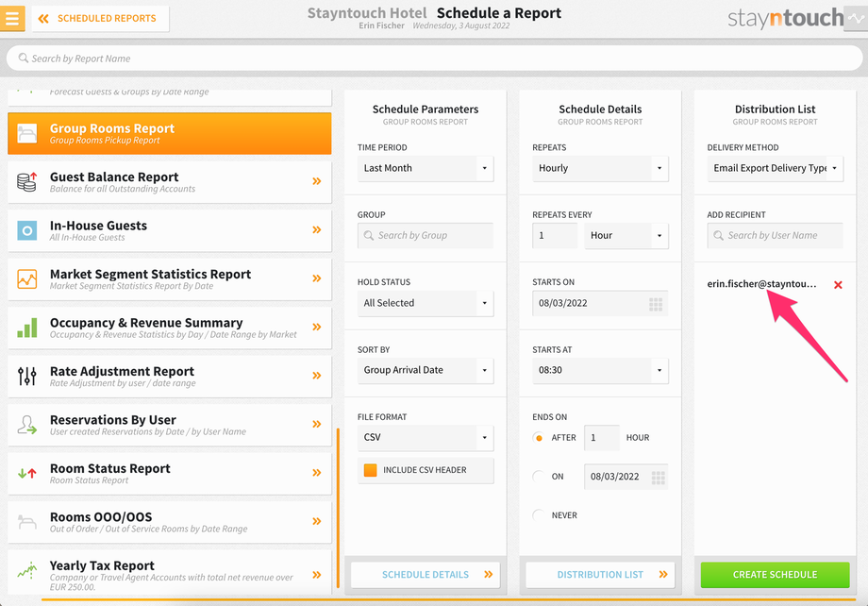
Task: Click the Occupancy & Revenue bar chart icon
Action: [26, 328]
